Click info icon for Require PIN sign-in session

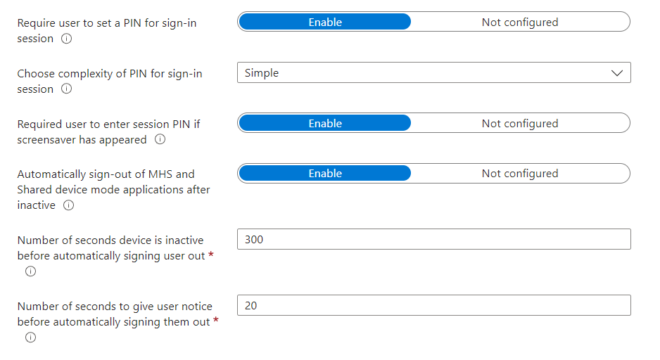(x=67, y=39)
